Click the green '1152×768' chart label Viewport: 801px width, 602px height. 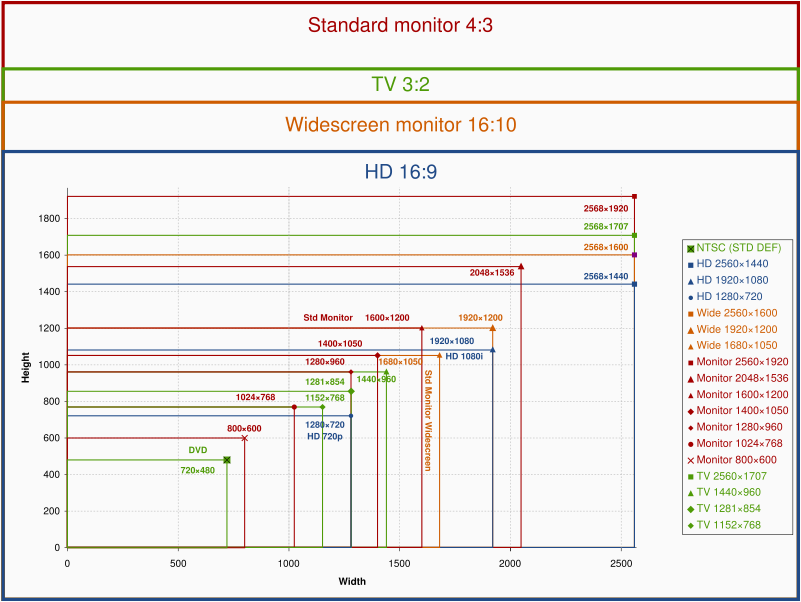[325, 398]
